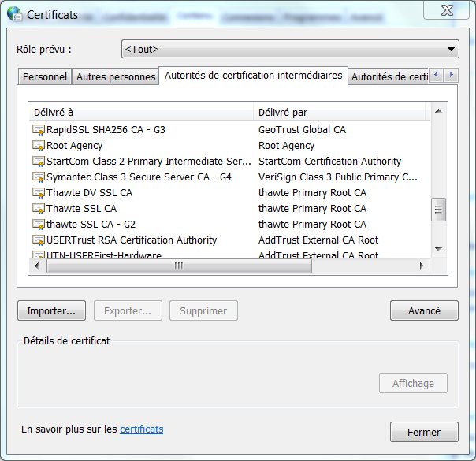The image size is (476, 461).
Task: Close the Certificats window with X
Action: tap(447, 10)
